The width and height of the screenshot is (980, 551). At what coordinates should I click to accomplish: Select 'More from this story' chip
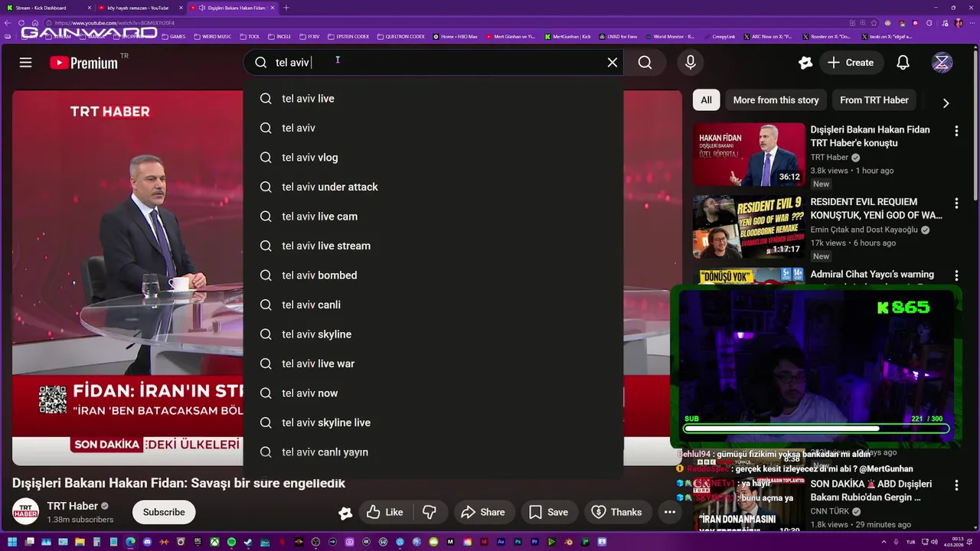(776, 100)
